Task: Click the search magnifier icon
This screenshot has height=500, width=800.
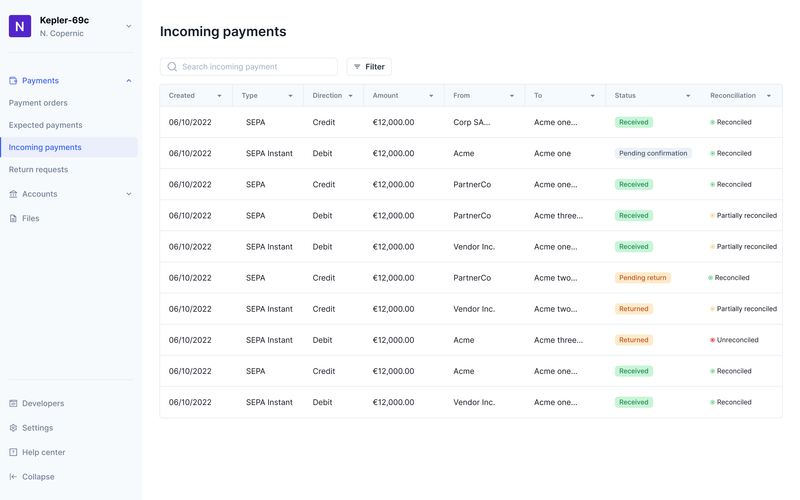Action: pos(172,67)
